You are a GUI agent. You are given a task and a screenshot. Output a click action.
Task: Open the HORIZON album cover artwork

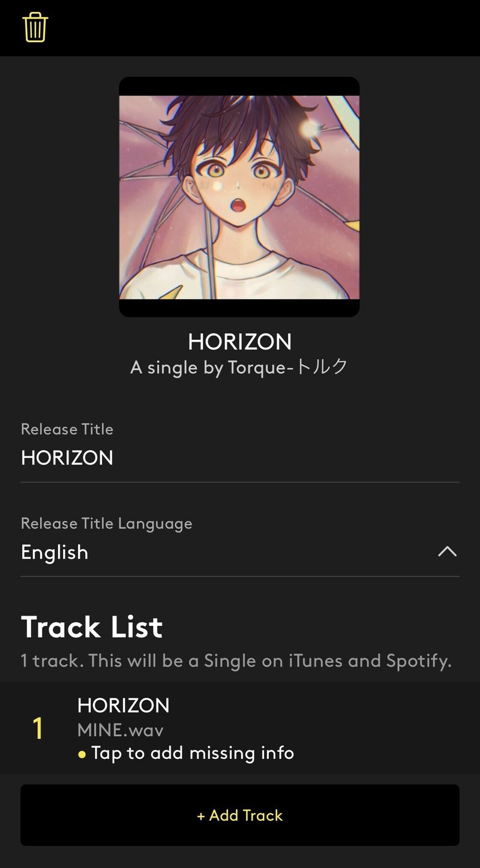tap(239, 197)
